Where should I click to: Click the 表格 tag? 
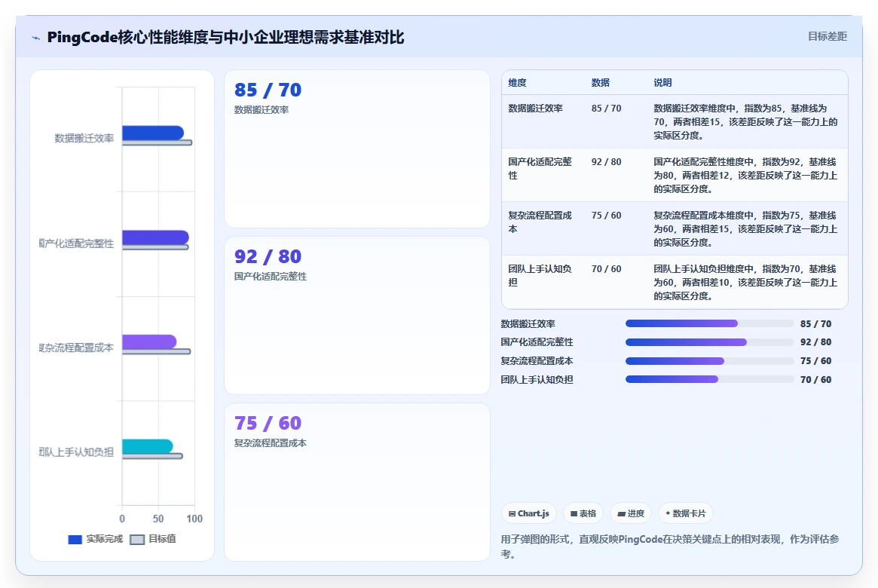pyautogui.click(x=583, y=513)
